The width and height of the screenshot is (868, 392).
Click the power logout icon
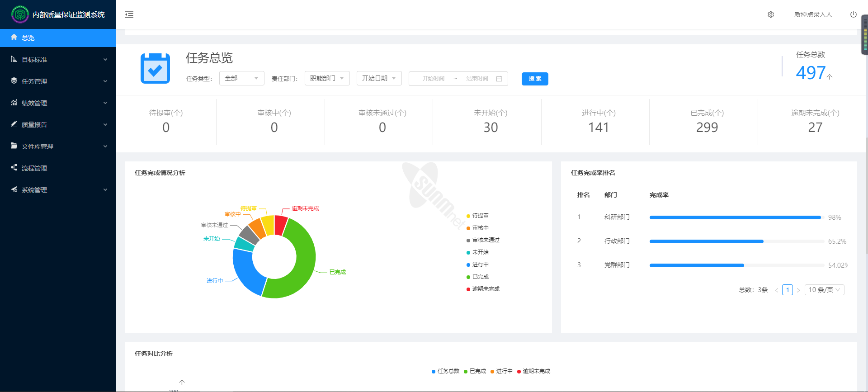click(x=853, y=14)
